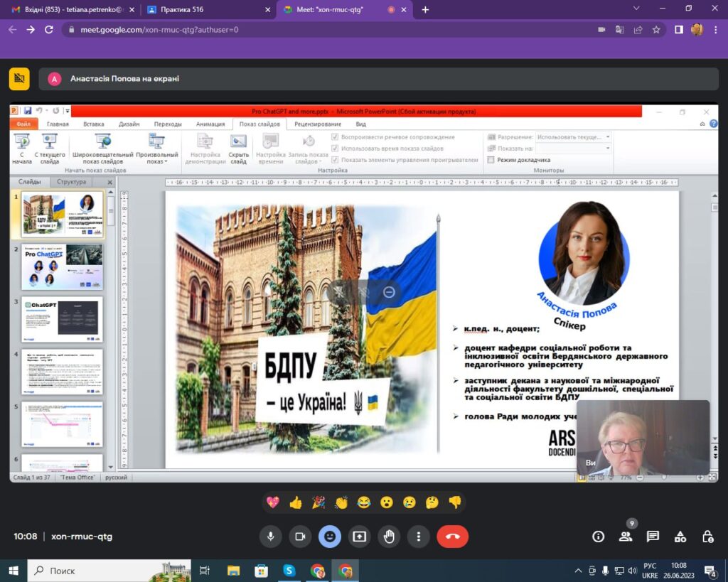Viewport: 728px width, 582px height.
Task: Click the red leave call button
Action: coord(452,537)
